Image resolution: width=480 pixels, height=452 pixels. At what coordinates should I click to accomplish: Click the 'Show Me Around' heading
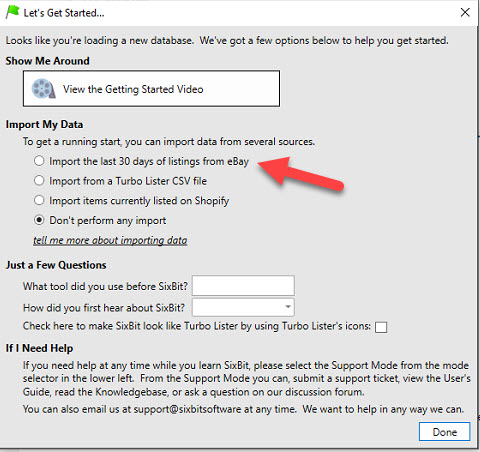(x=48, y=61)
